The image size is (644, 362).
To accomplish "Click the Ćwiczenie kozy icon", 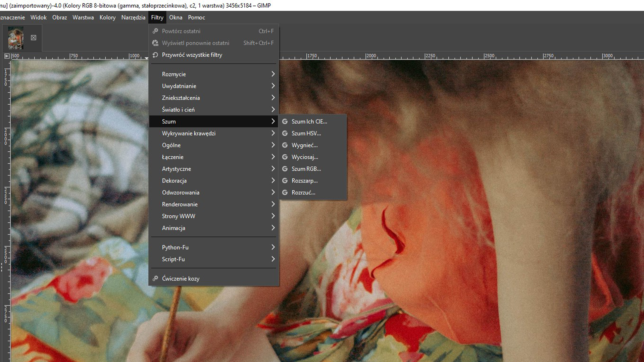I will click(x=155, y=278).
